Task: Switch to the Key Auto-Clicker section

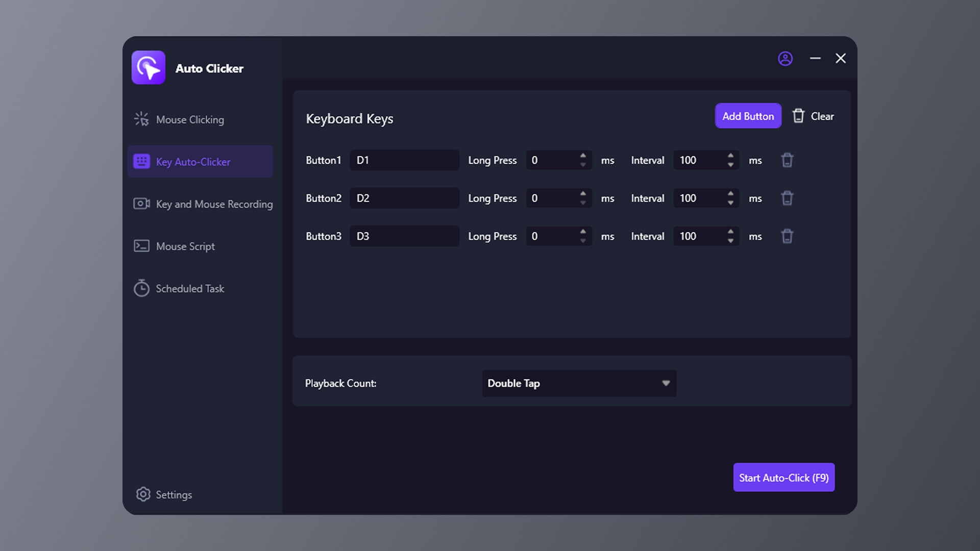Action: tap(193, 162)
